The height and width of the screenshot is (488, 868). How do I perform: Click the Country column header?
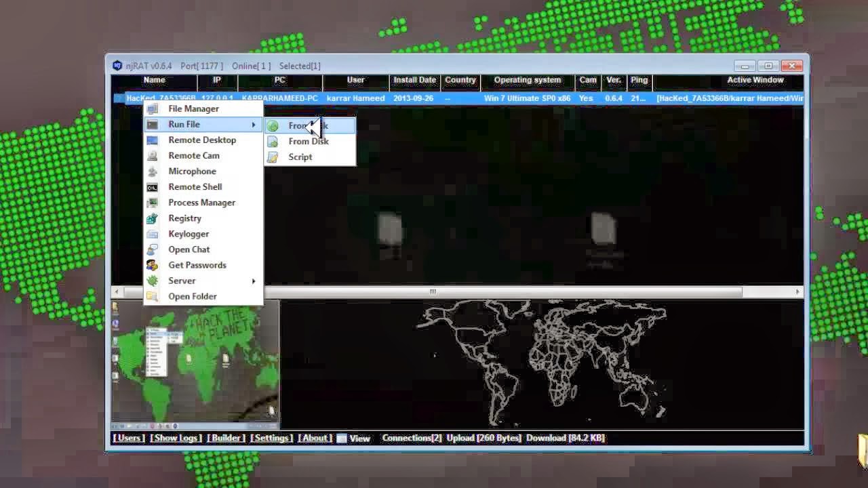tap(460, 80)
